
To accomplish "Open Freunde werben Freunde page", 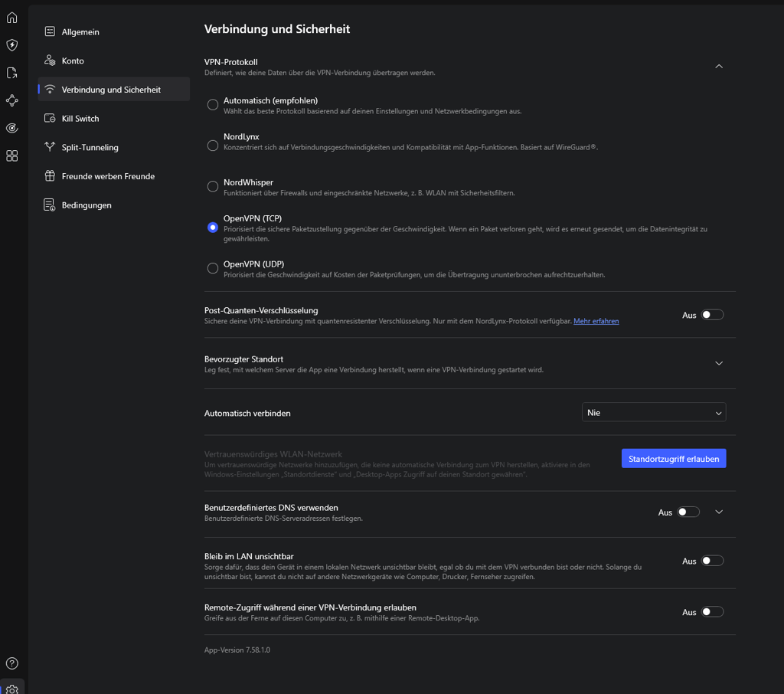I will click(x=114, y=176).
